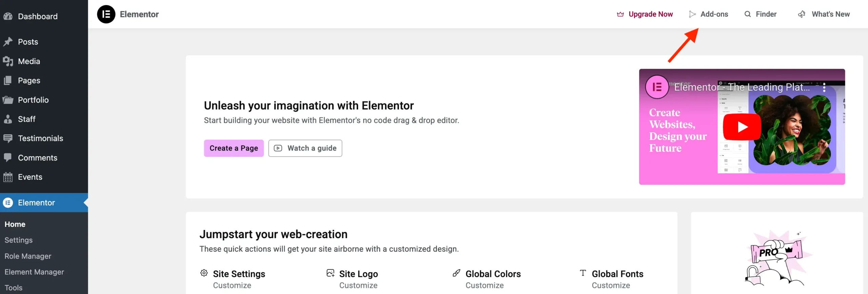Open the Pages menu item
868x294 pixels.
click(44, 81)
